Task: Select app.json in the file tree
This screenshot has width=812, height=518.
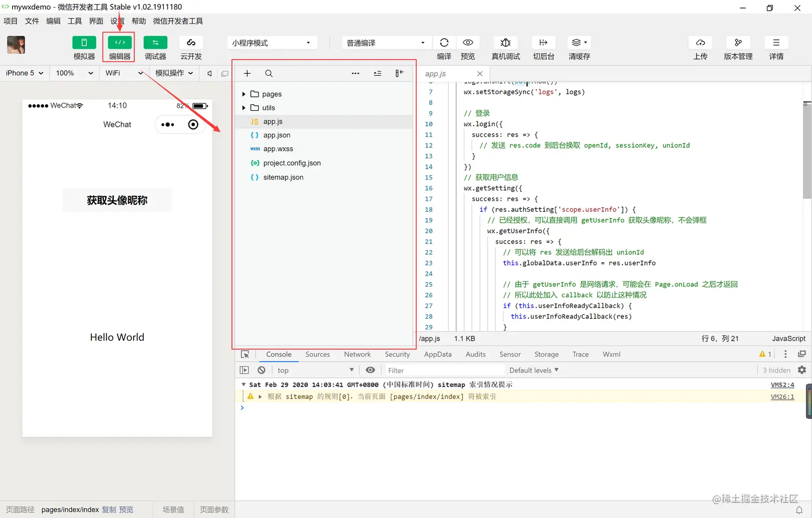Action: (x=324, y=135)
